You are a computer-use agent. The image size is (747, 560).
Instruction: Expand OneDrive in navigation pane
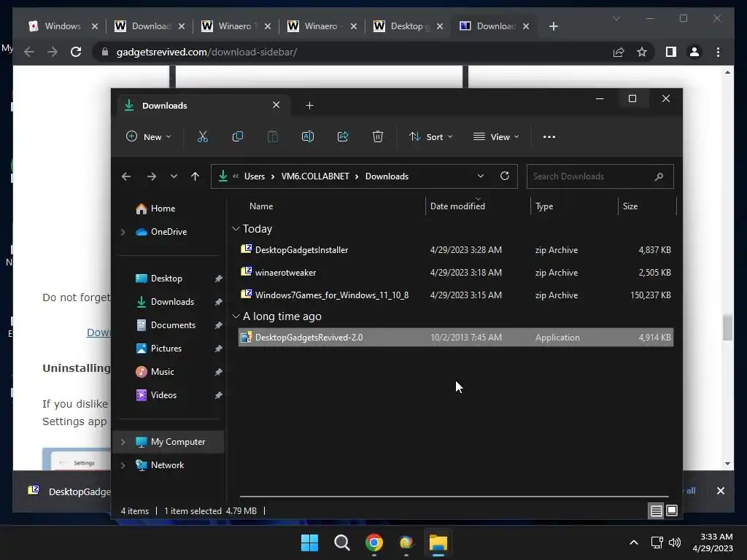coord(123,232)
